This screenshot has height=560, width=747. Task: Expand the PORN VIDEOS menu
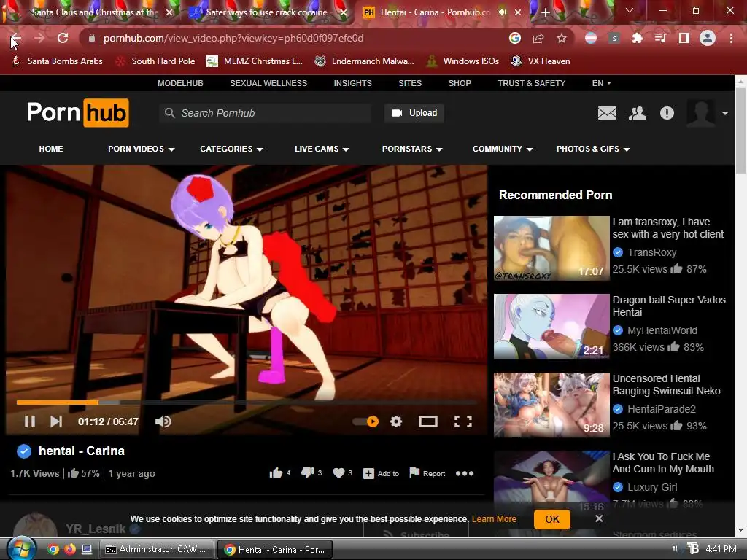coord(141,149)
